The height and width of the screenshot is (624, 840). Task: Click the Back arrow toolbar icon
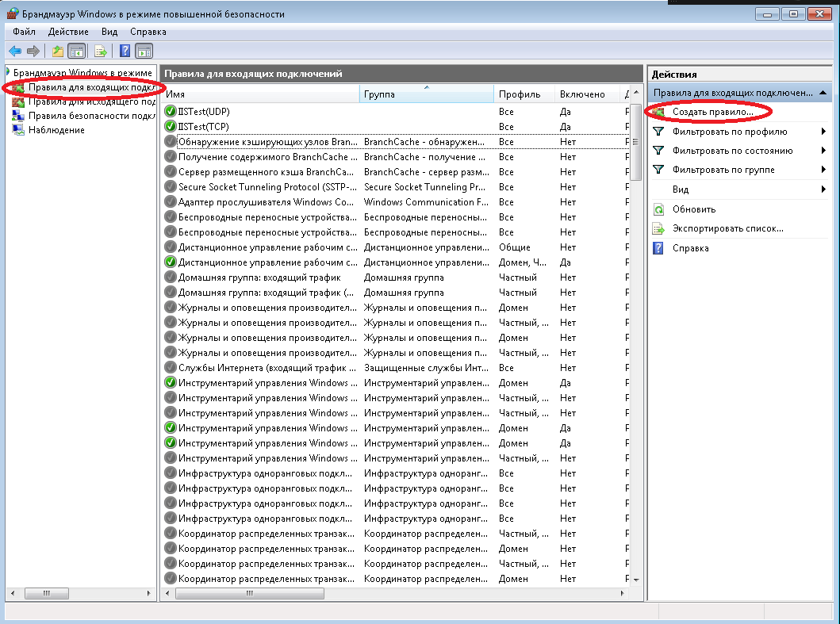point(15,51)
